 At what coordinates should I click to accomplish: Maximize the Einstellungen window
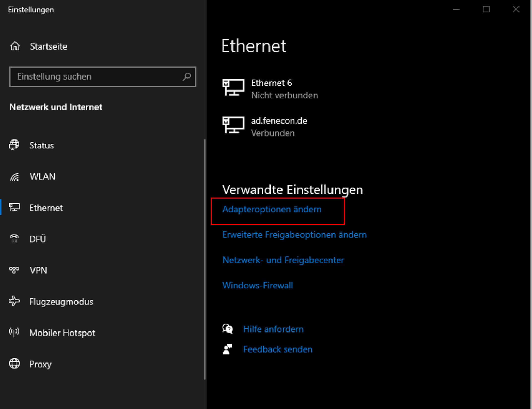[x=486, y=9]
